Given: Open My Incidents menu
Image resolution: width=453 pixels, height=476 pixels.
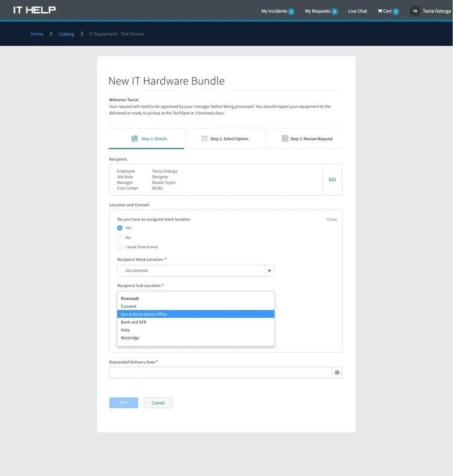Looking at the screenshot, I should (x=274, y=11).
